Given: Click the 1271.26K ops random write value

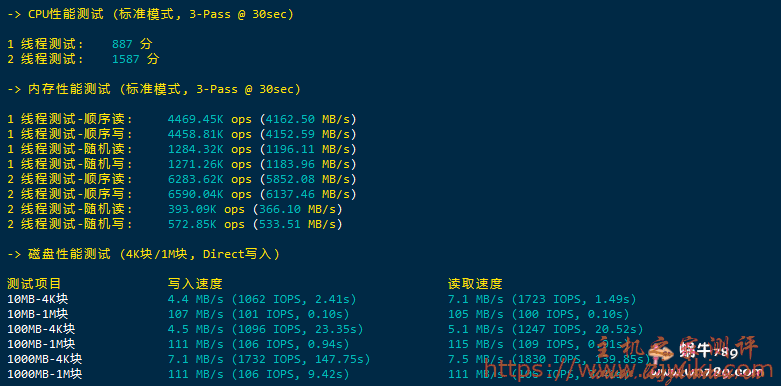Looking at the screenshot, I should [210, 164].
